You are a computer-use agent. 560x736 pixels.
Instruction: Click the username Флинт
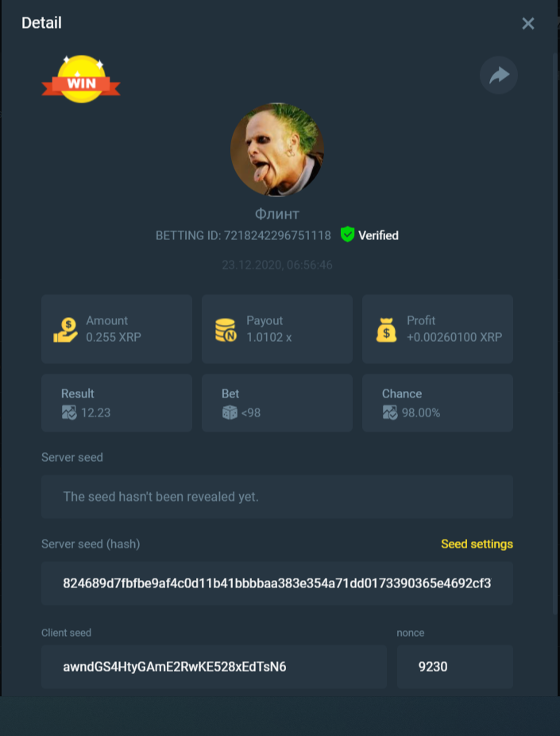(x=277, y=214)
